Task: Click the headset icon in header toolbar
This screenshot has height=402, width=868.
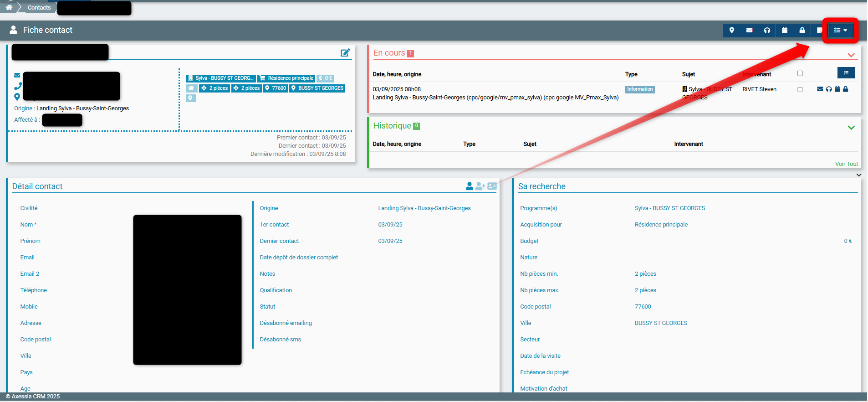Action: [767, 30]
